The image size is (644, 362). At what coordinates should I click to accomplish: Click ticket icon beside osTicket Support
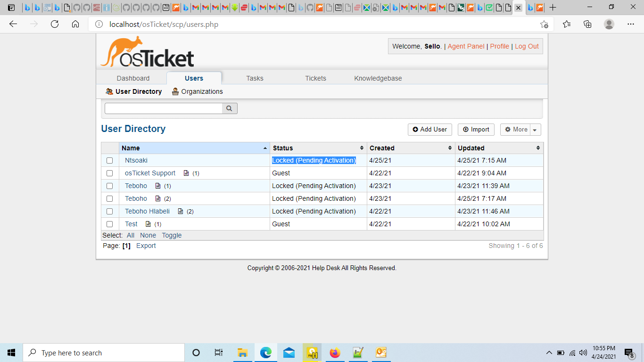pos(186,173)
